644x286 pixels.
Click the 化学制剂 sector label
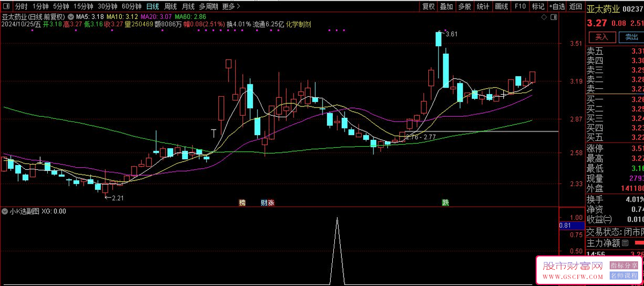(298, 24)
